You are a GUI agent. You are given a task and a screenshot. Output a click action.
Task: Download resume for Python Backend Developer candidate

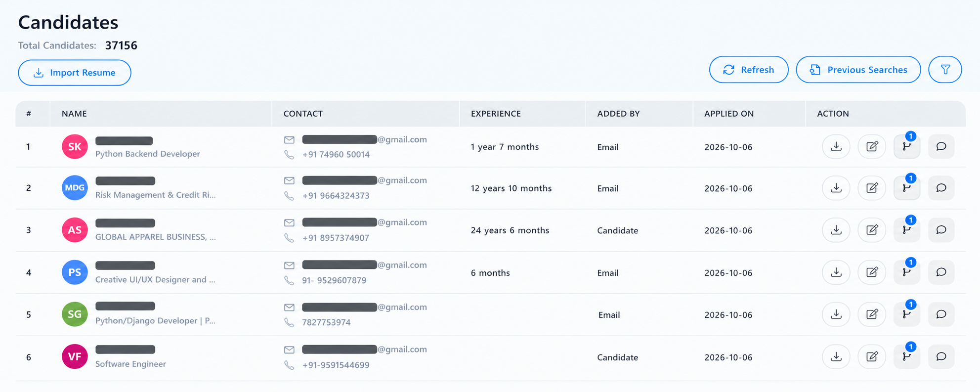(836, 147)
